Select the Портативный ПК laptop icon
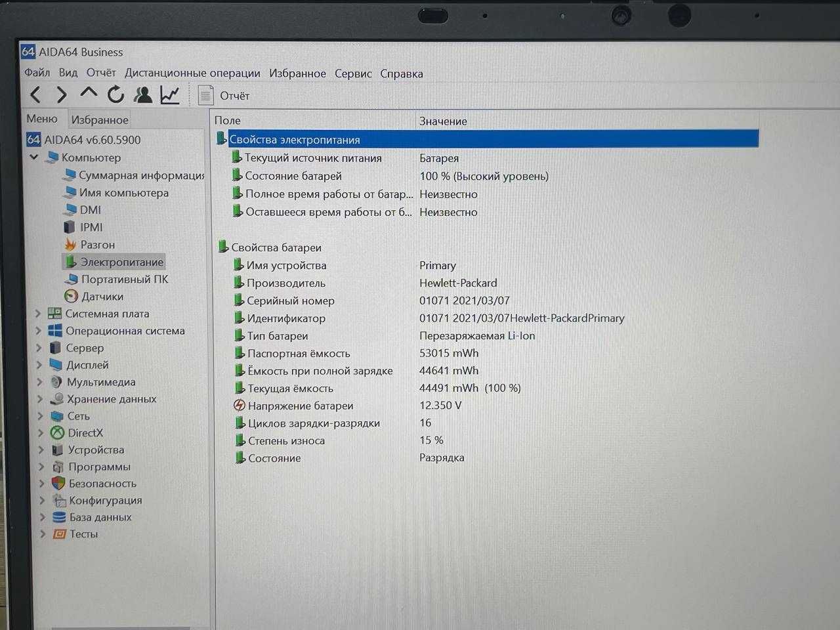Screen dimensions: 840x630 71,279
